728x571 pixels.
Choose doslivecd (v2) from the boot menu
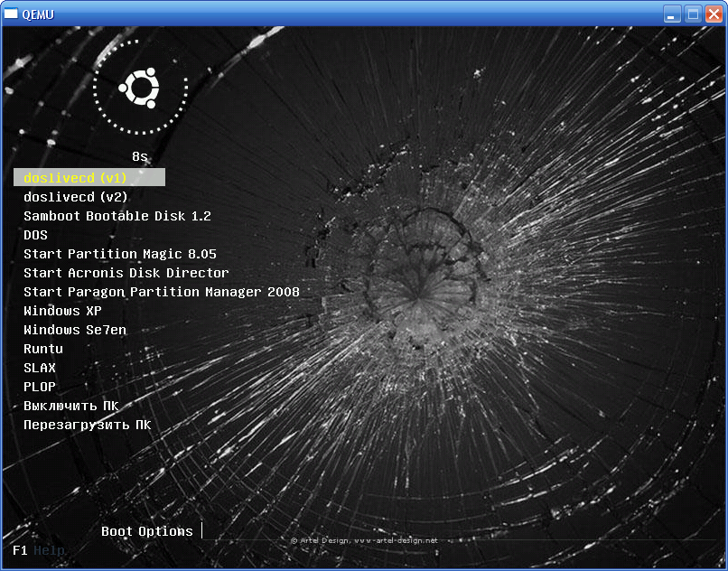click(x=76, y=197)
